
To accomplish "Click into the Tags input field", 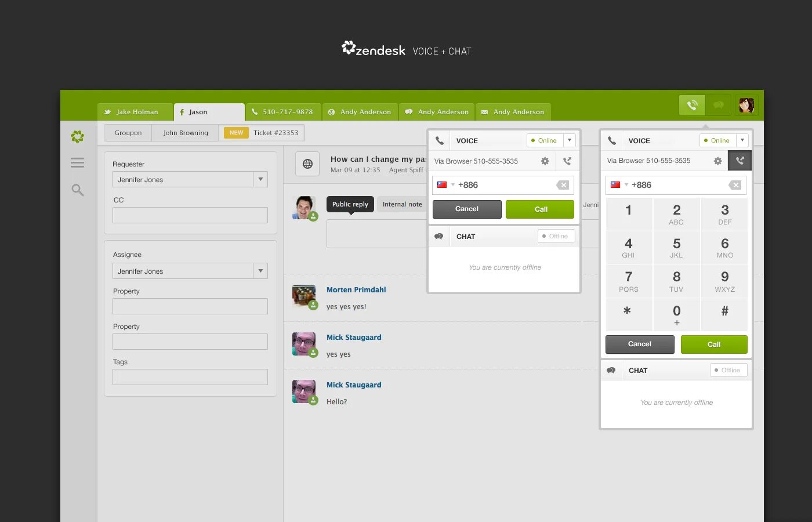I will [190, 377].
